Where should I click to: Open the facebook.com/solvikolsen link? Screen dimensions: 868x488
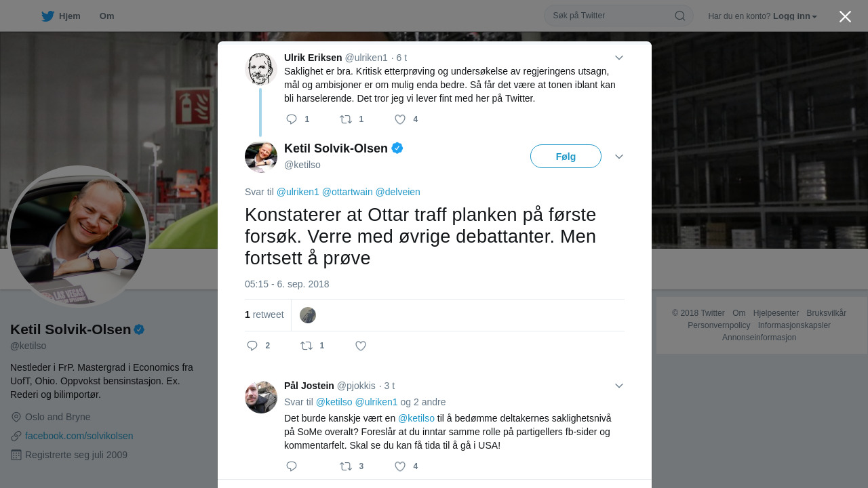(x=79, y=436)
